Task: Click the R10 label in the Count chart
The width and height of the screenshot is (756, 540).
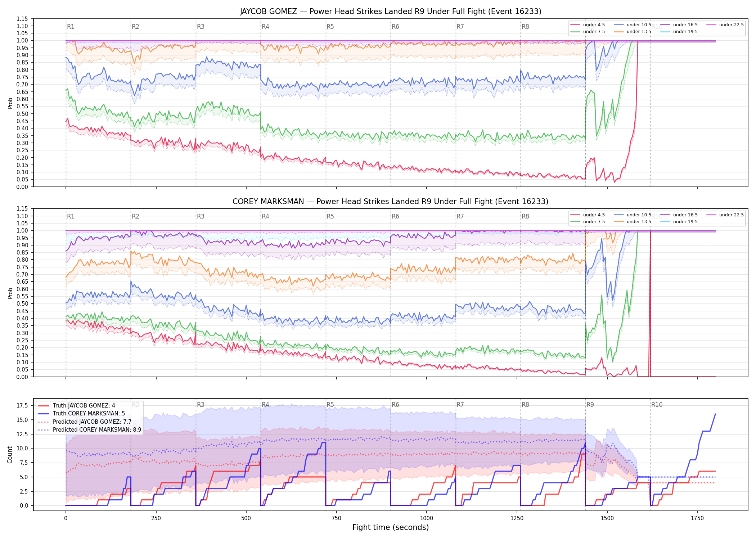Action: coord(657,405)
